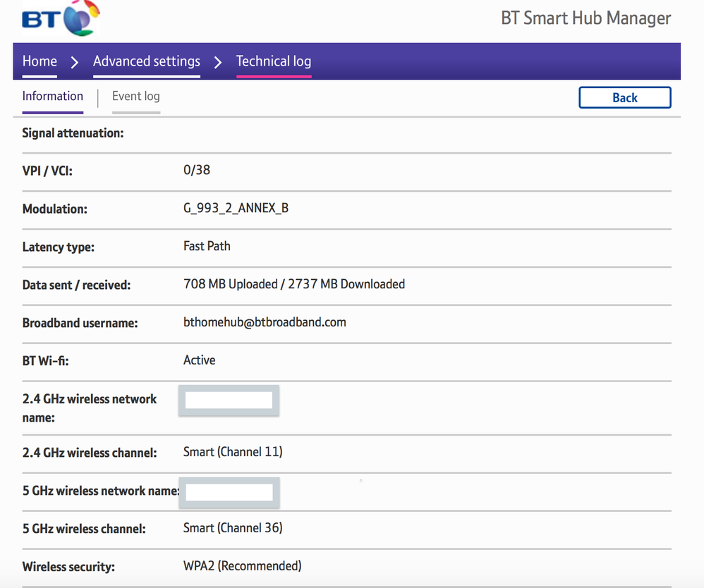This screenshot has height=588, width=704.
Task: Open the Advanced settings breadcrumb
Action: (146, 61)
